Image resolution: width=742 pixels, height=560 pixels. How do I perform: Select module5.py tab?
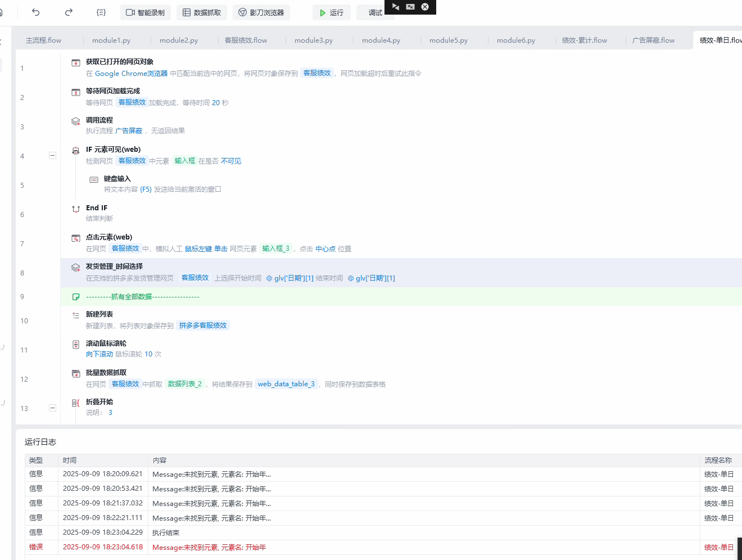coord(449,40)
